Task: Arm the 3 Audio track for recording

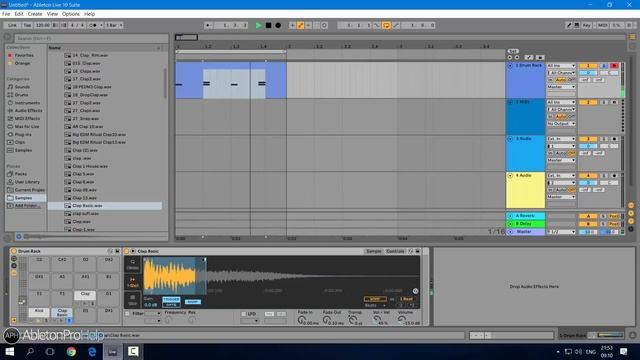Action: click(x=614, y=139)
